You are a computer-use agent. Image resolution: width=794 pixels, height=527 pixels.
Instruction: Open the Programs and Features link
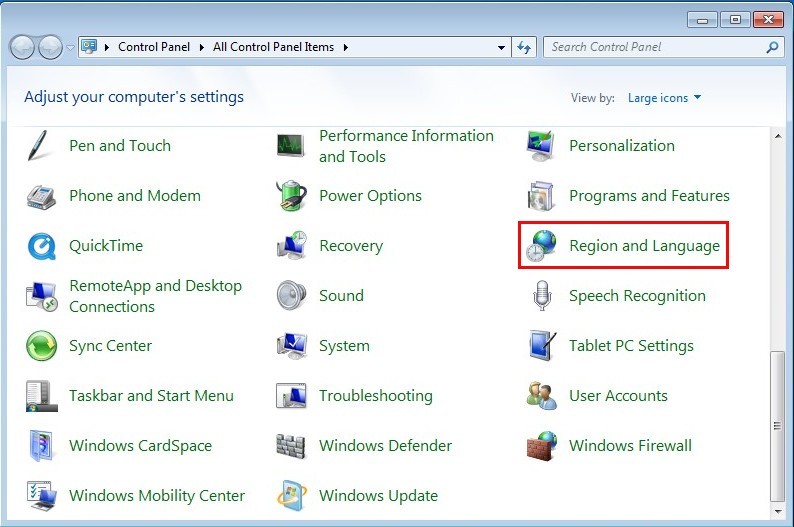tap(649, 196)
